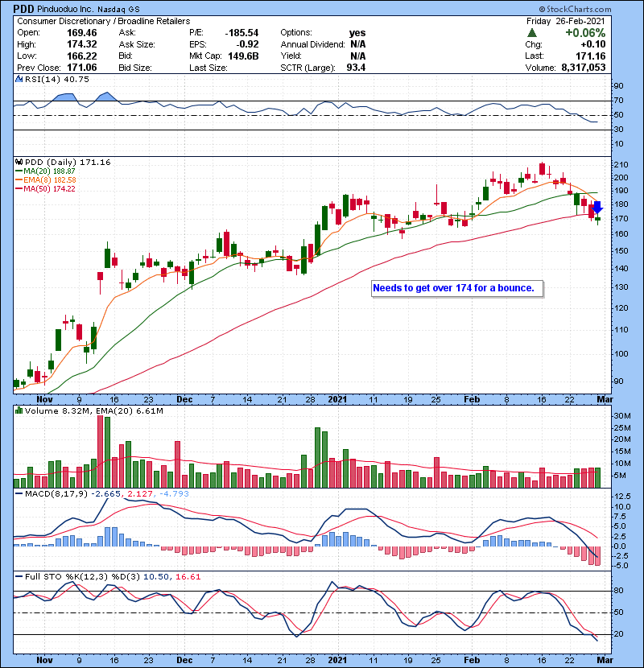Click the Options value 'yes'
Screen dimensions: 644x668
tap(357, 33)
